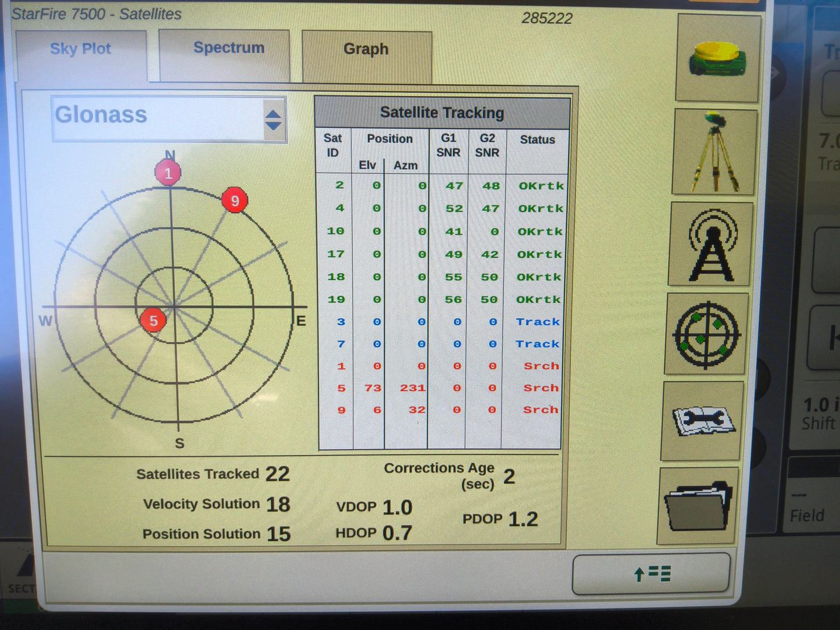Screen dimensions: 840x630
Task: Open the StarFire receiver main icon
Action: tap(718, 58)
